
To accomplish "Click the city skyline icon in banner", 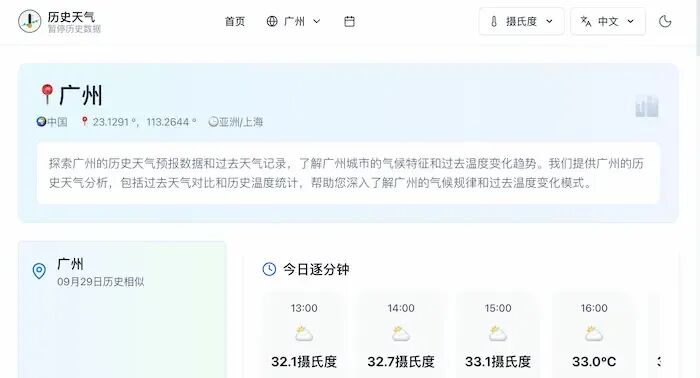I will pos(647,106).
